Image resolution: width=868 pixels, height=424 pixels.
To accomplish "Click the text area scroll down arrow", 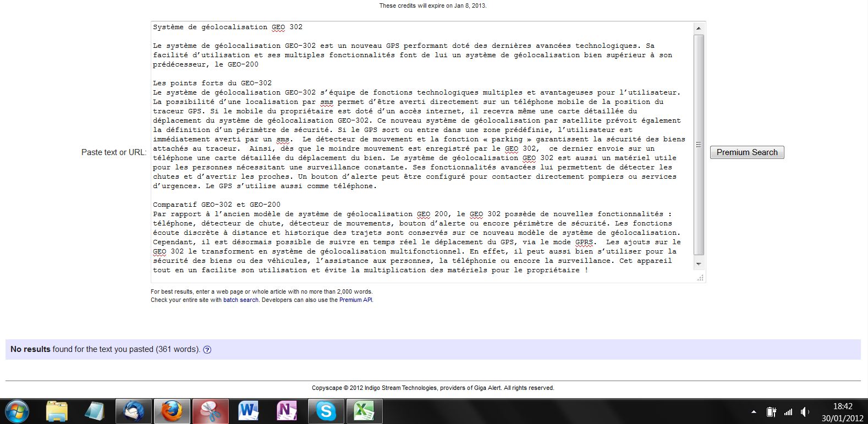I will (x=699, y=265).
